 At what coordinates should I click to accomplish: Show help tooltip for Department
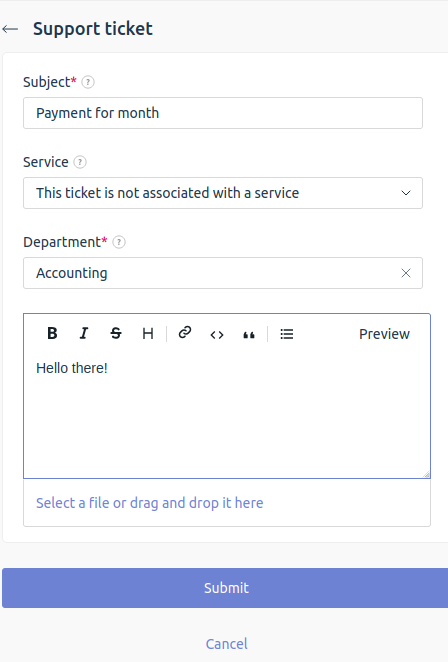pos(119,242)
